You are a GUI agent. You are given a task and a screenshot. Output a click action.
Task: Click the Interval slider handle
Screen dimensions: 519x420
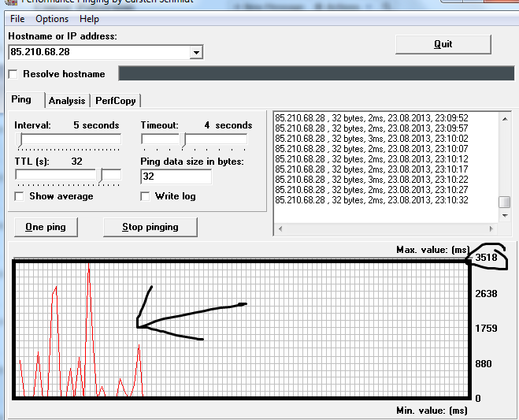(20, 140)
